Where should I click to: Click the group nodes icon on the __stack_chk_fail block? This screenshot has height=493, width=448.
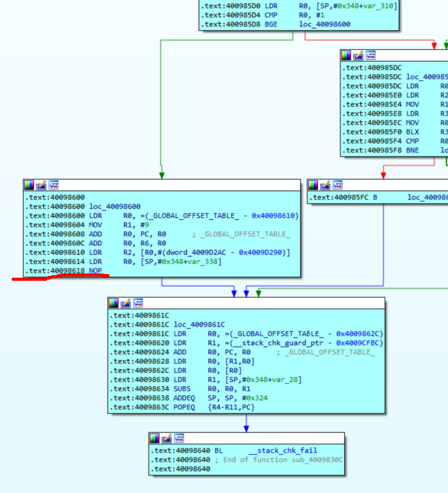click(x=179, y=438)
